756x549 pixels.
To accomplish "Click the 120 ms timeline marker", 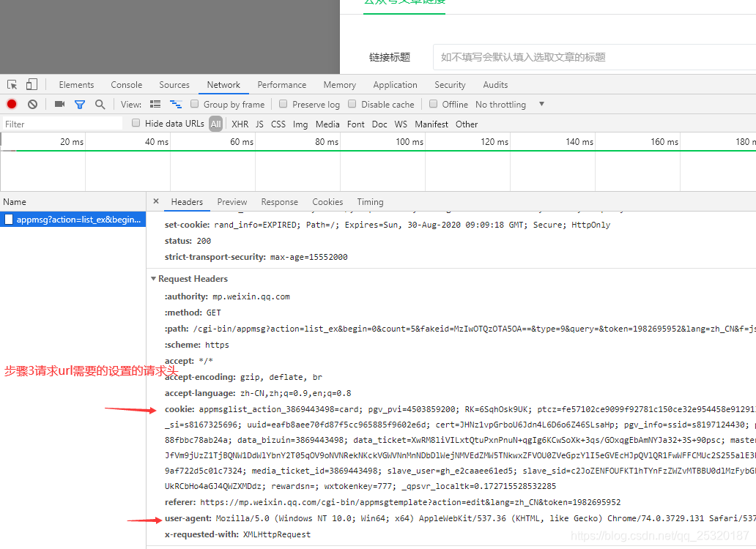I will pos(494,141).
